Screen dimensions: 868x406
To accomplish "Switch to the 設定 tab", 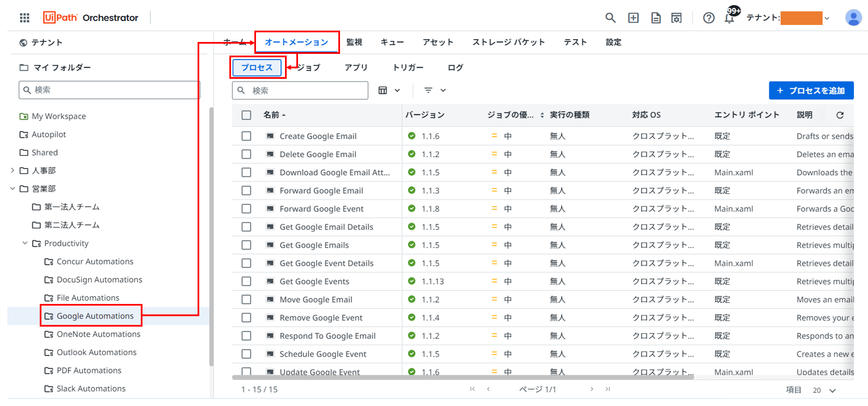I will pos(614,43).
